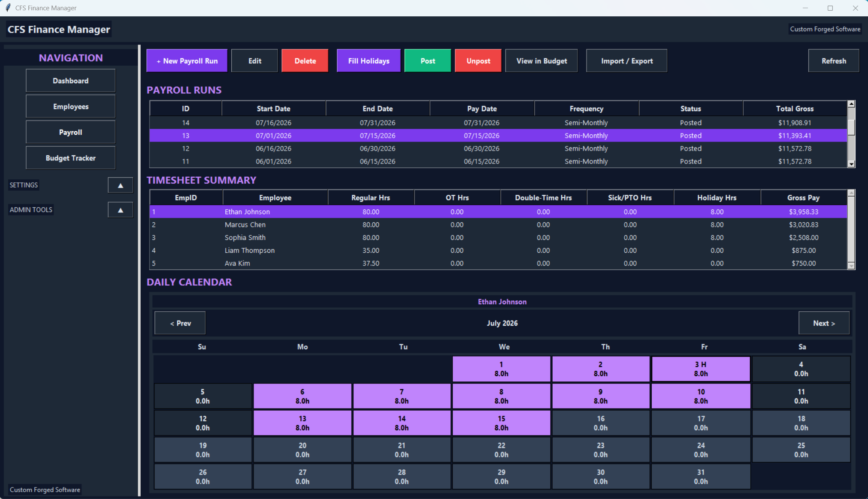Collapse the ADMIN TOOLS section arrow
This screenshot has height=499, width=868.
(120, 210)
